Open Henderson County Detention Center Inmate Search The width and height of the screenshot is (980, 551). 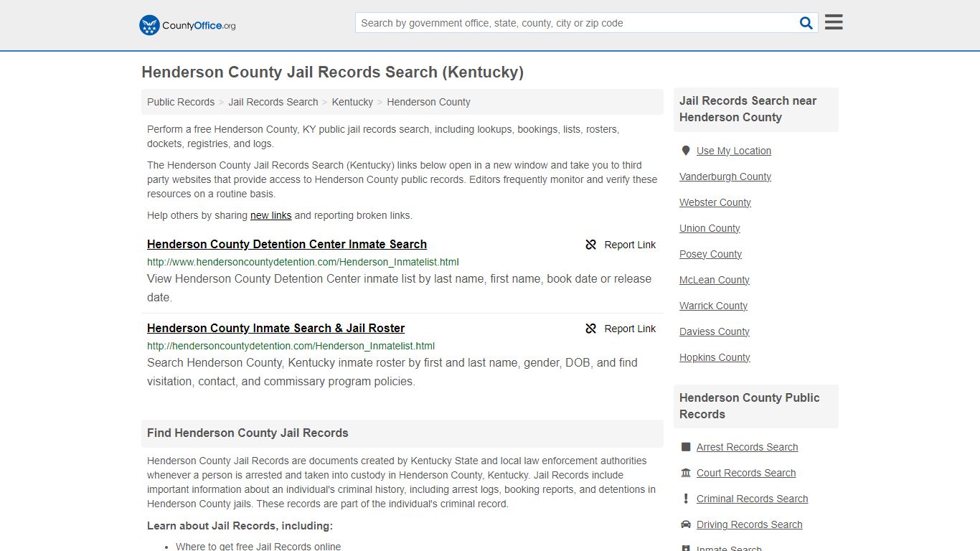coord(287,244)
